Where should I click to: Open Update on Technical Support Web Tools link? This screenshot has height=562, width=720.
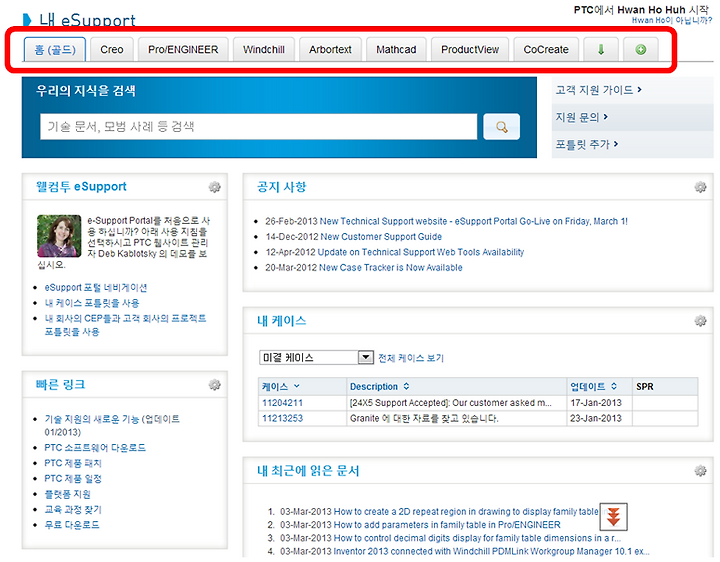[421, 252]
